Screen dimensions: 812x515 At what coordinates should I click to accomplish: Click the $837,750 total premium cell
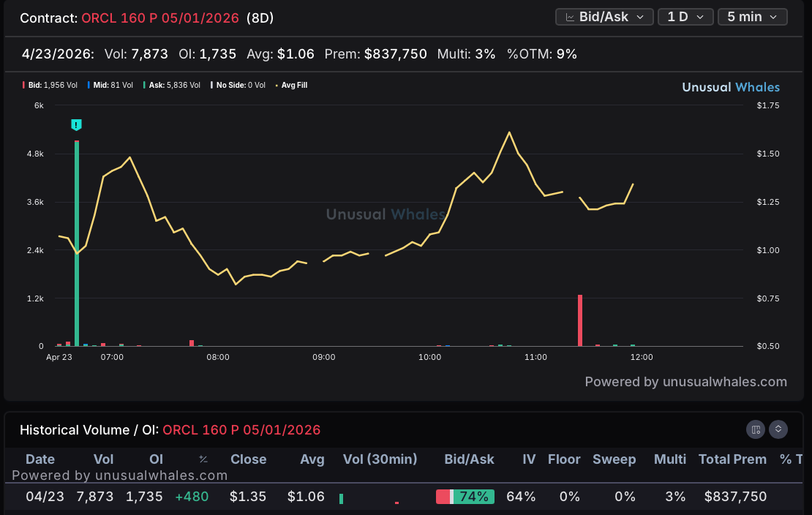click(735, 497)
